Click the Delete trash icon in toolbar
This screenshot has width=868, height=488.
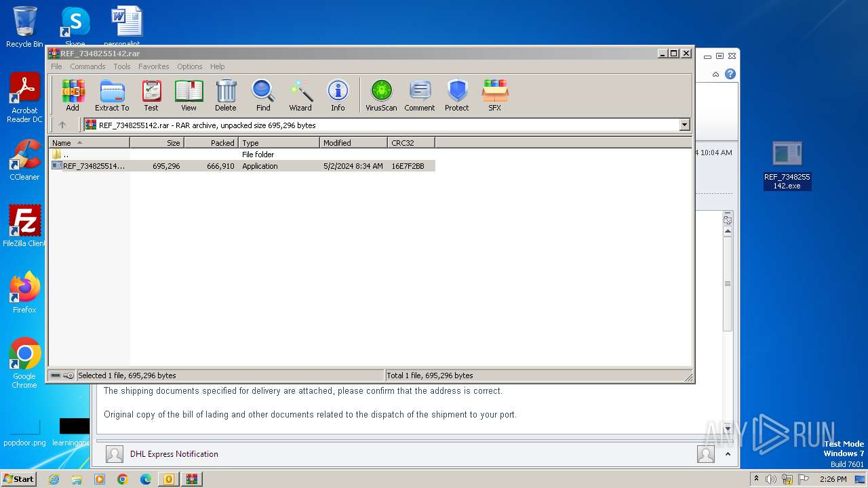[226, 96]
